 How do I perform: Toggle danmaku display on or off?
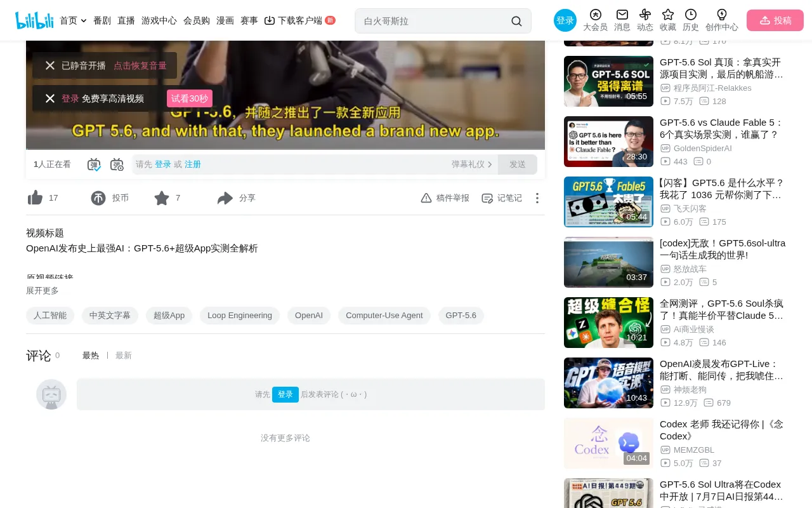pyautogui.click(x=94, y=164)
